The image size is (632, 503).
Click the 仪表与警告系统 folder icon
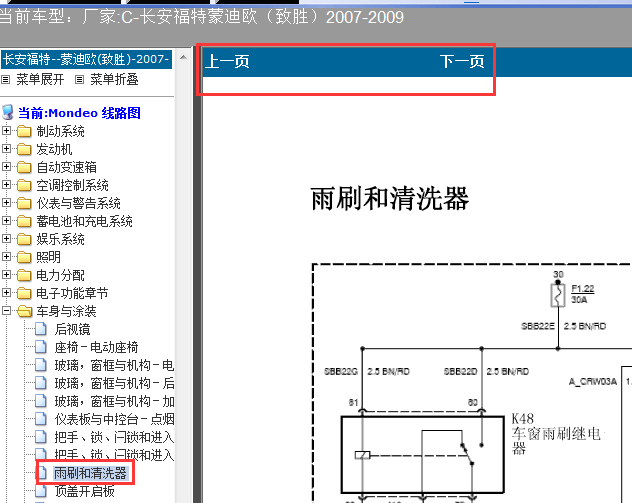(24, 203)
